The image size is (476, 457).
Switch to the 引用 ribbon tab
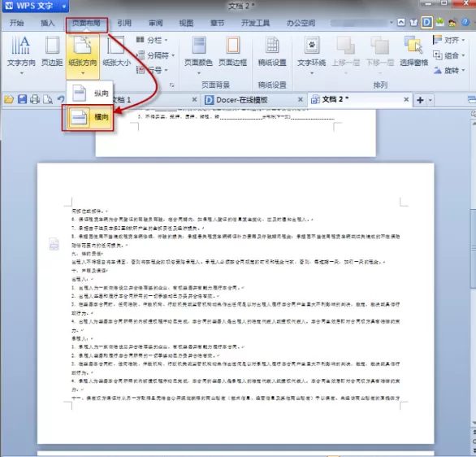(x=124, y=23)
